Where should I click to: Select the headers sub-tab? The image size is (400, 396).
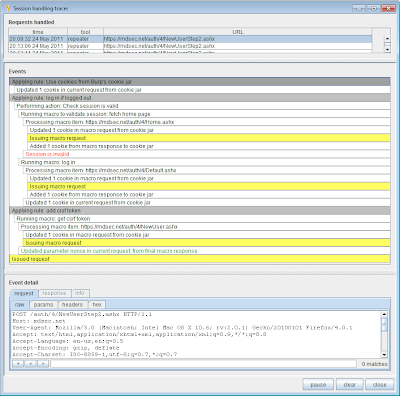click(x=72, y=305)
